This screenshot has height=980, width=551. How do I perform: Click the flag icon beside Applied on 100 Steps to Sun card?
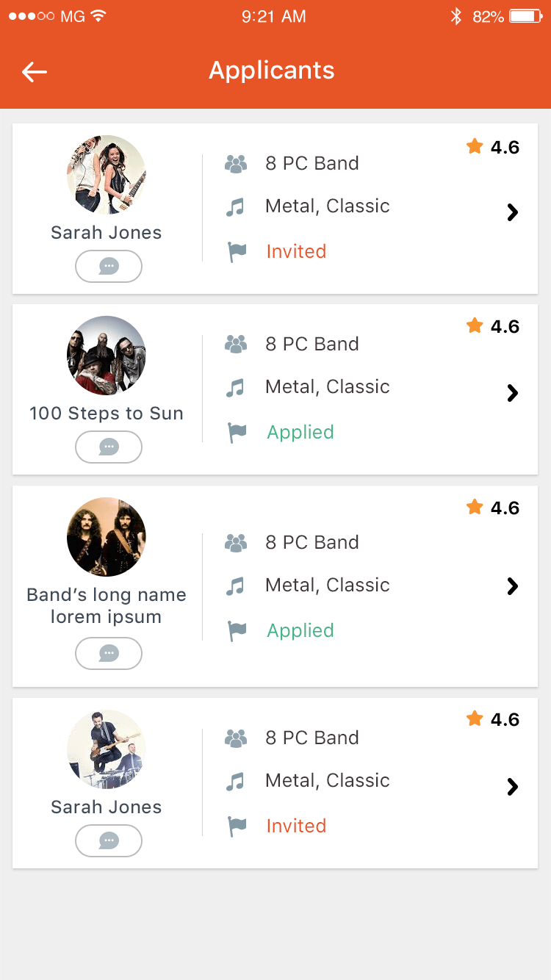pyautogui.click(x=237, y=433)
